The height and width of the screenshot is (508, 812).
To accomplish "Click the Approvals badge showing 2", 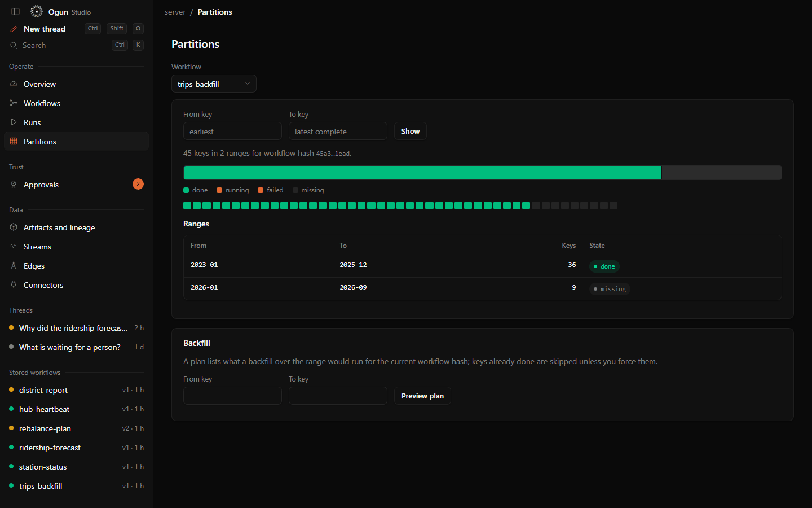I will click(x=138, y=184).
